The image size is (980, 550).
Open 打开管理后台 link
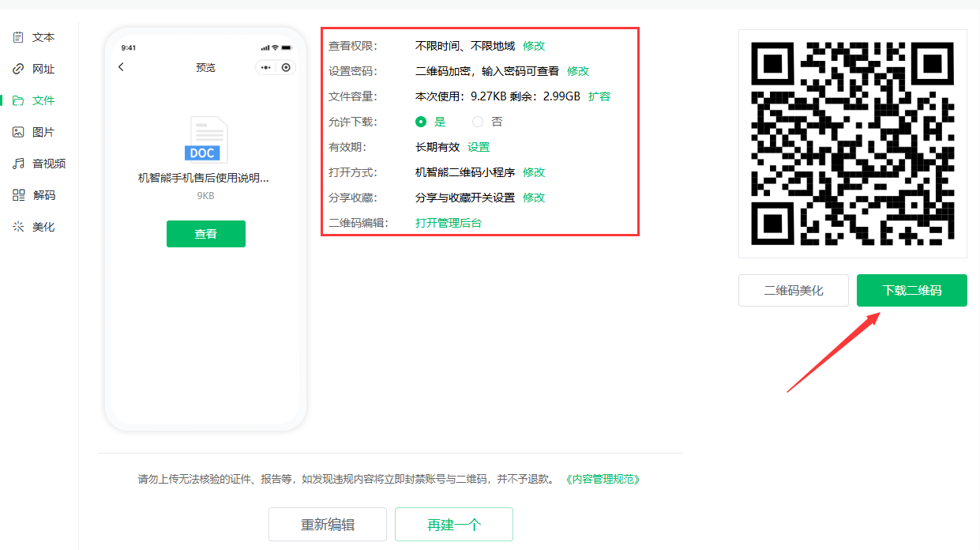click(x=449, y=223)
